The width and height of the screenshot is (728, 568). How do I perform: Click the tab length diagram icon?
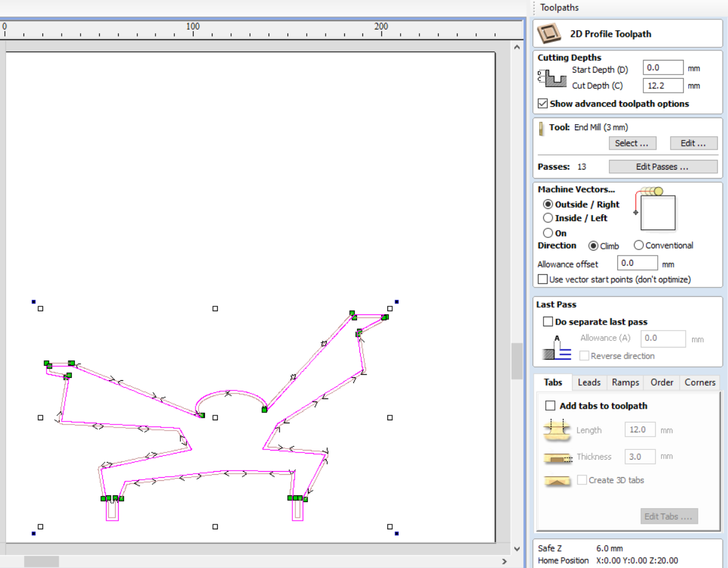(557, 430)
